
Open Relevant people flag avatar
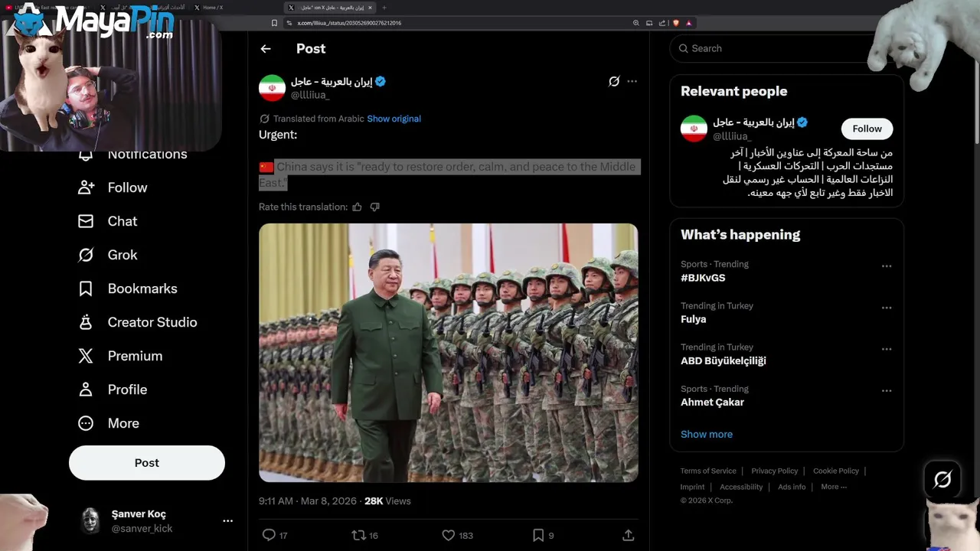pyautogui.click(x=694, y=129)
